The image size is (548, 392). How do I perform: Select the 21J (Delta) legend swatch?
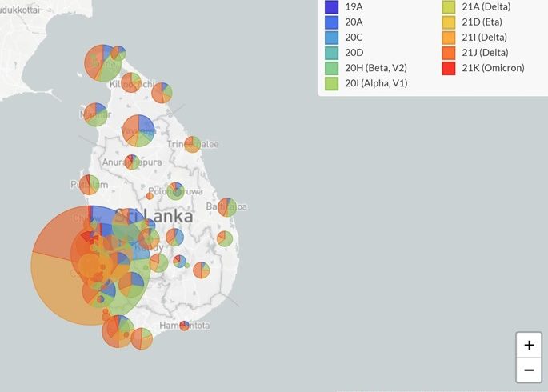pyautogui.click(x=449, y=53)
